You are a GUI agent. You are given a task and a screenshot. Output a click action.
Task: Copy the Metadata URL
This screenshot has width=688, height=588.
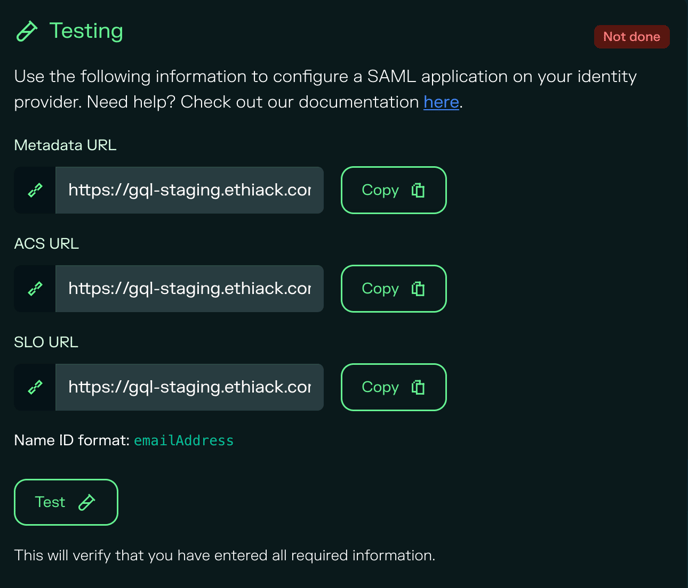[x=393, y=190]
